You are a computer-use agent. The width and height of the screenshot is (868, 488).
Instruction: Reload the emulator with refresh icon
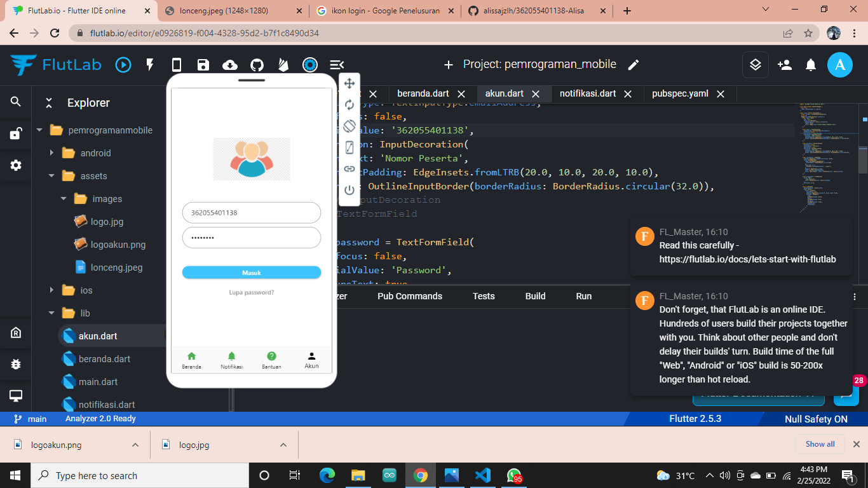[349, 105]
